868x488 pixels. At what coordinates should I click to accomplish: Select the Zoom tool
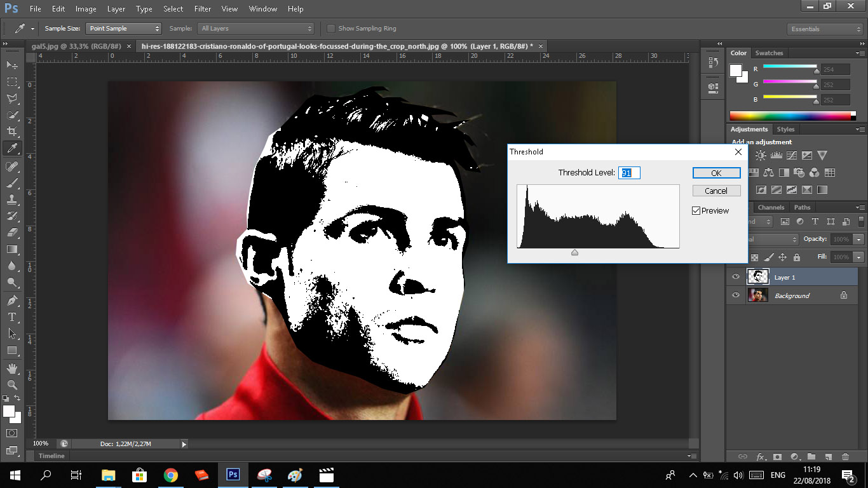click(x=12, y=384)
